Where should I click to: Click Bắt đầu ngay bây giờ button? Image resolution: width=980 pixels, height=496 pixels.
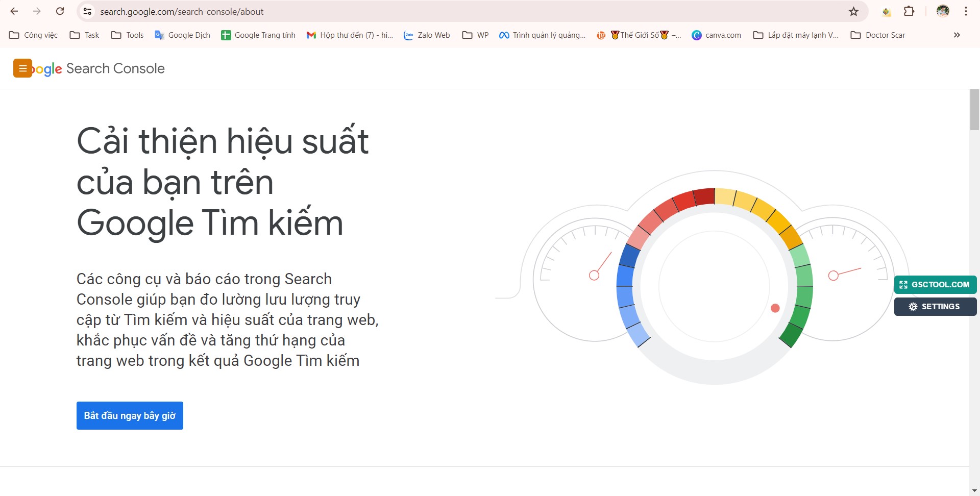(130, 415)
